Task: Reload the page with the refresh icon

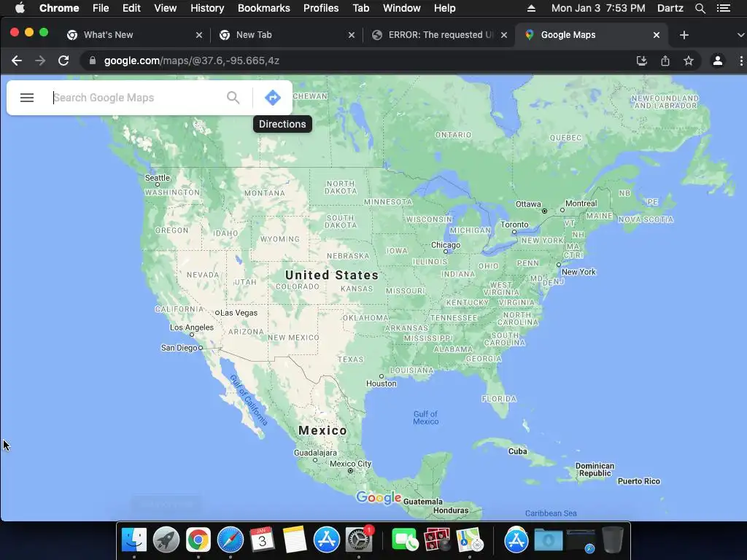Action: click(63, 61)
